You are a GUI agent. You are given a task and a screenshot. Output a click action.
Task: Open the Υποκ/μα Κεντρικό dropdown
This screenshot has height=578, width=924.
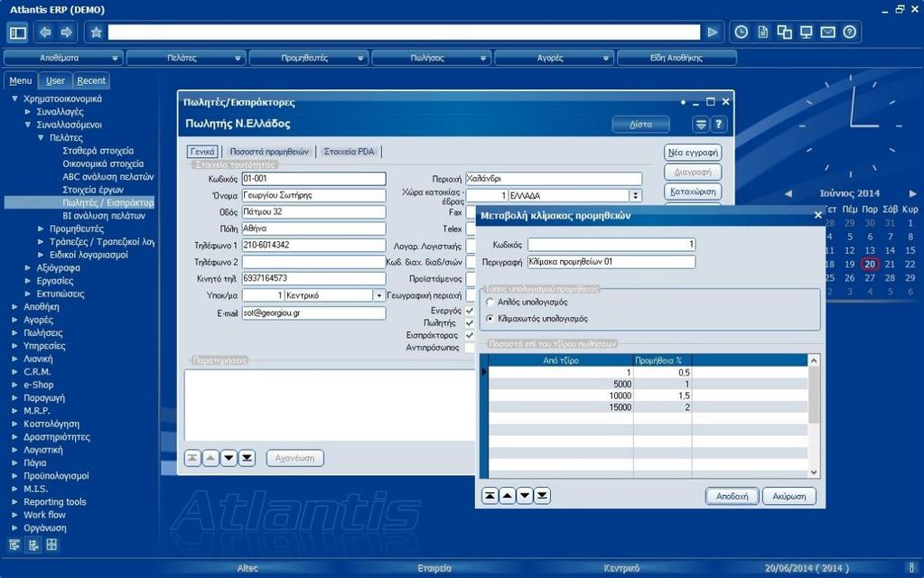click(x=379, y=295)
